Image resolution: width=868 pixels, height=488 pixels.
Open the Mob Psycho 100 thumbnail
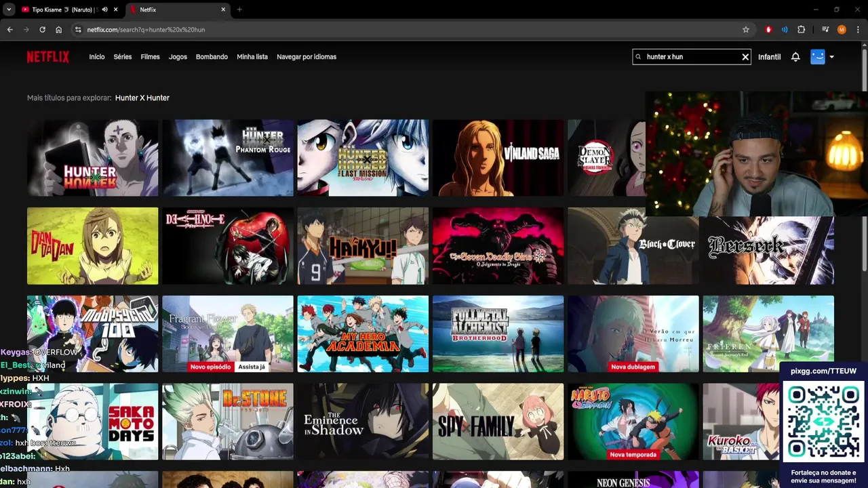[x=92, y=333]
